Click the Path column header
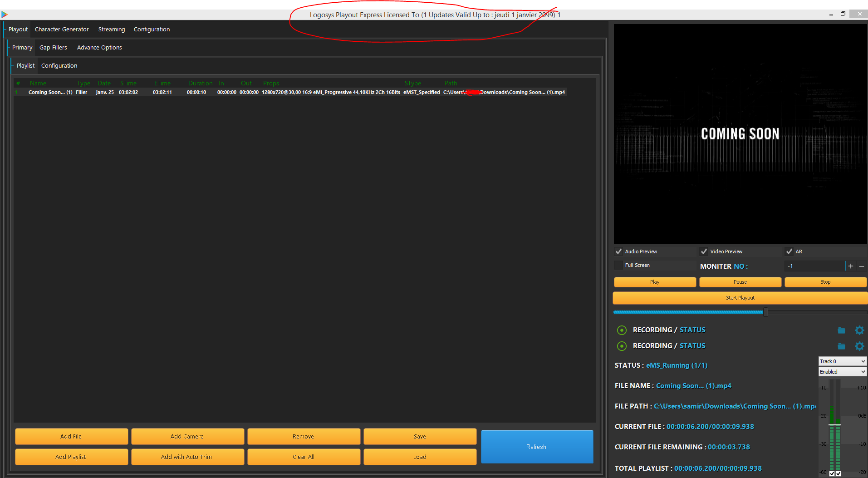This screenshot has width=868, height=478. click(451, 83)
